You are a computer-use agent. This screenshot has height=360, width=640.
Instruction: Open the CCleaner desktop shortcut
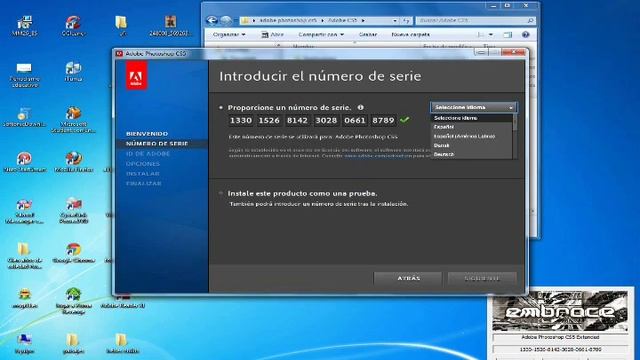(73, 26)
